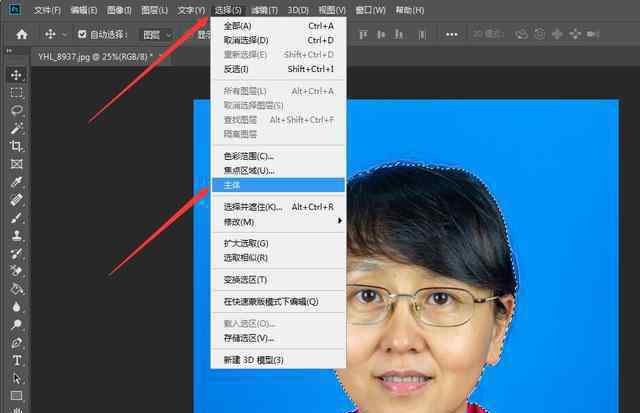Open the 图层 auto-select dropdown
The height and width of the screenshot is (413, 640).
(x=157, y=35)
